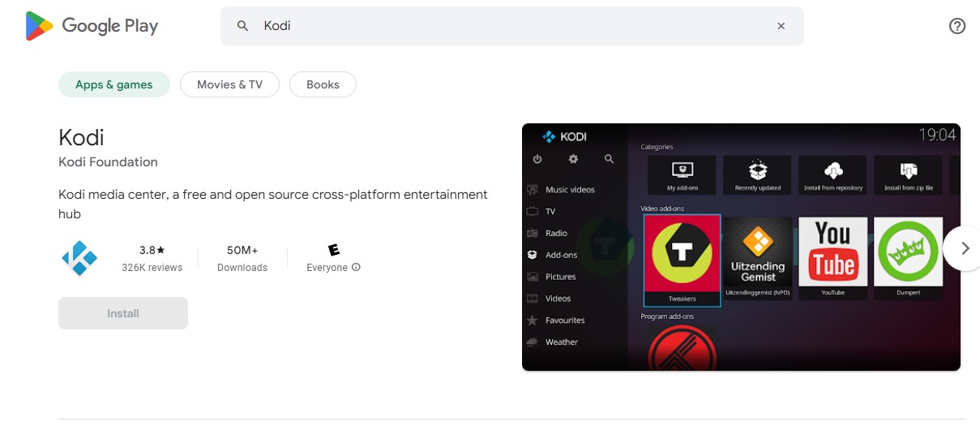The width and height of the screenshot is (980, 426).
Task: Click the 19:04 clock in screenshot
Action: coord(937,135)
